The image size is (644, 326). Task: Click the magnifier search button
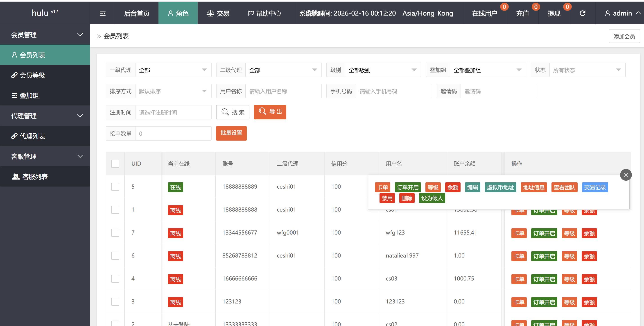click(x=233, y=112)
